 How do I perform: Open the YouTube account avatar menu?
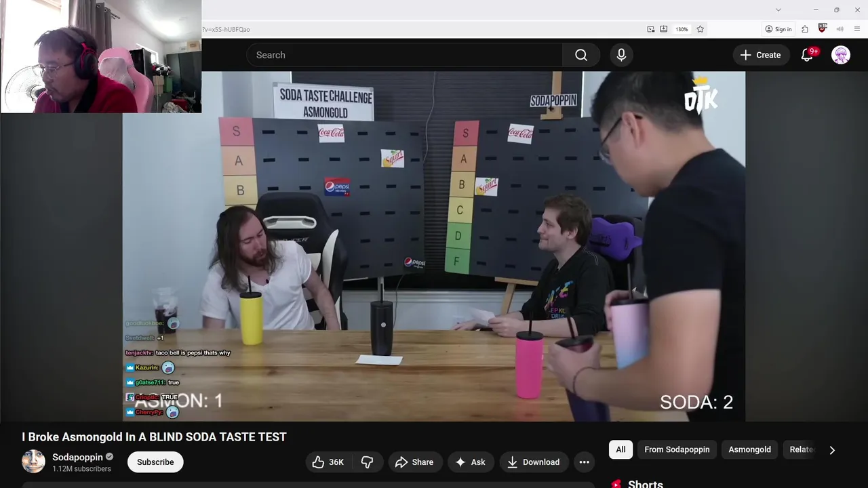pos(841,55)
